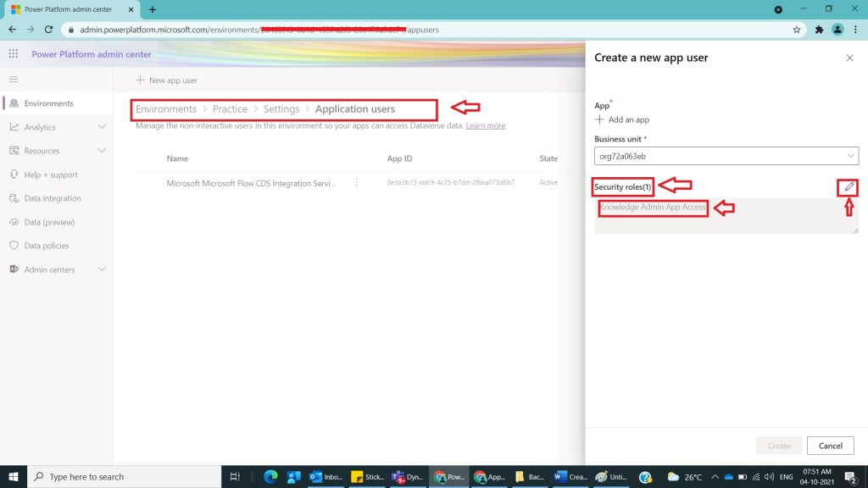Viewport: 868px width, 488px height.
Task: Click the pencil icon to edit security roles
Action: 849,186
